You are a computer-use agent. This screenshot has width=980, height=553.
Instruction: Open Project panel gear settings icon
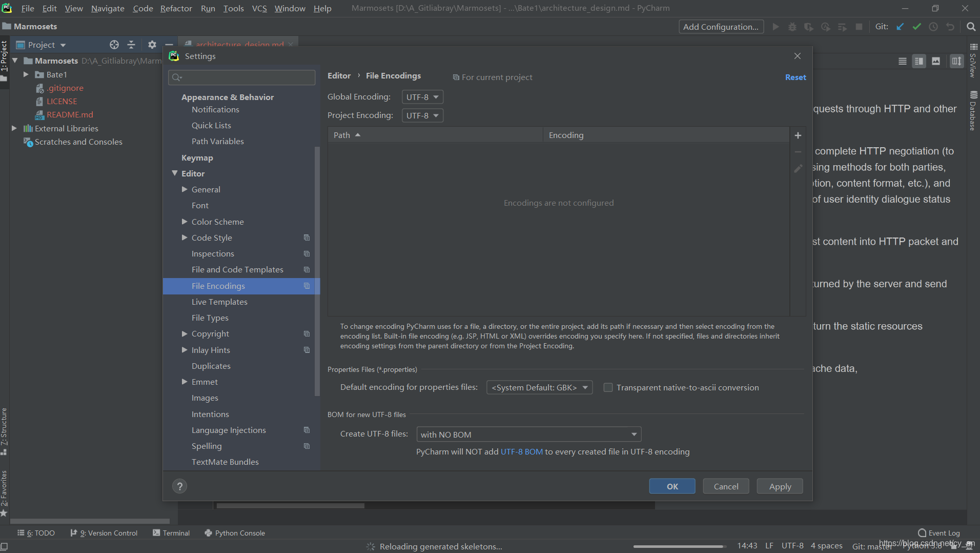point(152,45)
